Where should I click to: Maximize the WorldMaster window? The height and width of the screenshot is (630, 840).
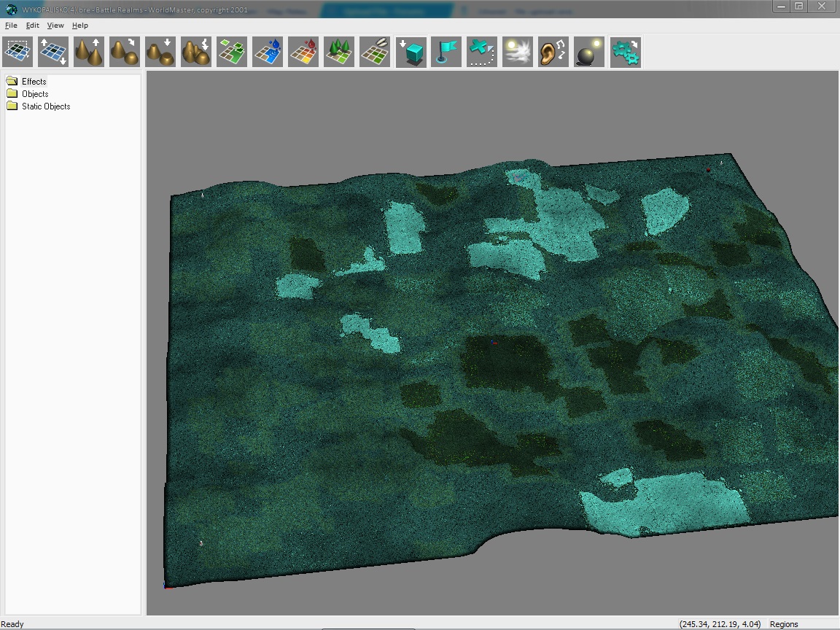pos(798,7)
